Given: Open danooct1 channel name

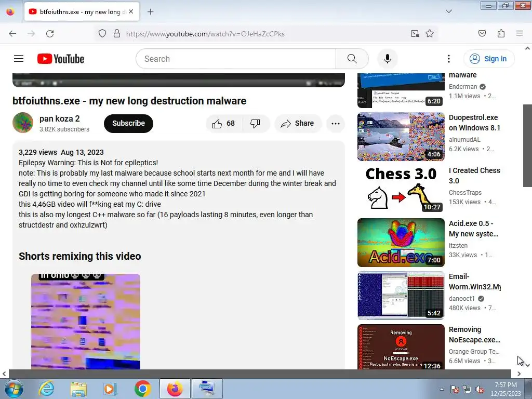Looking at the screenshot, I should (x=461, y=299).
